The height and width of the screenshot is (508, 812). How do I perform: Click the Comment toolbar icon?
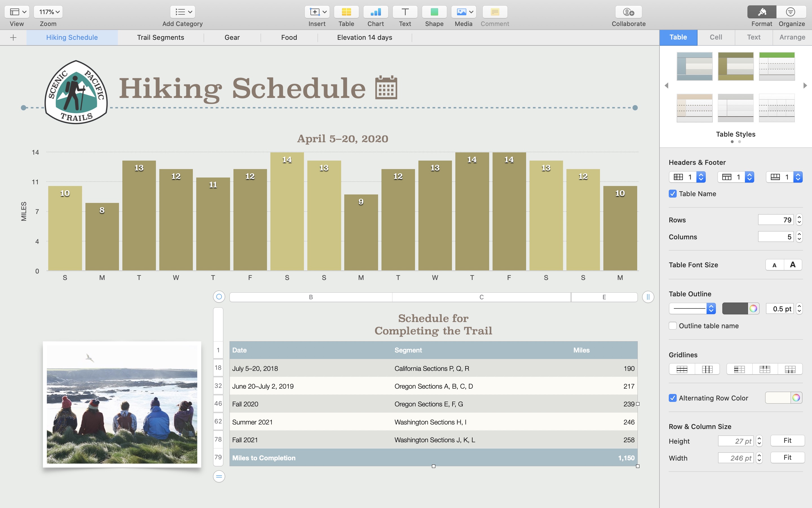coord(495,12)
